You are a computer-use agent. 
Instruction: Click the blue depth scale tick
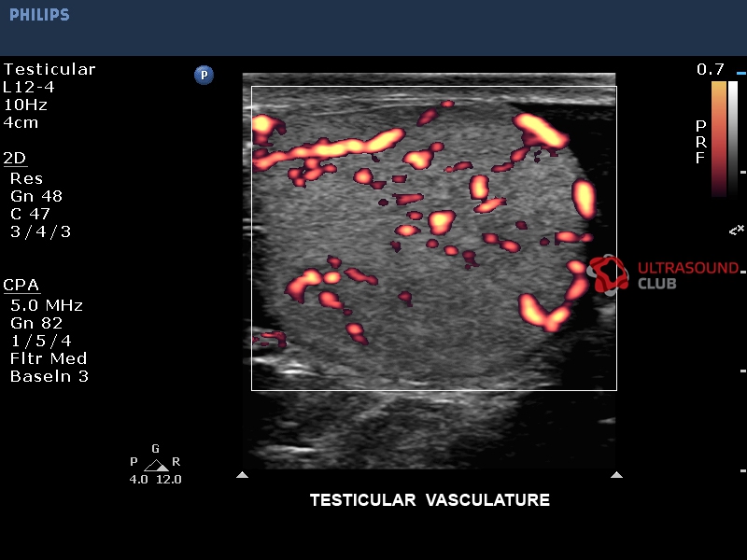[740, 74]
